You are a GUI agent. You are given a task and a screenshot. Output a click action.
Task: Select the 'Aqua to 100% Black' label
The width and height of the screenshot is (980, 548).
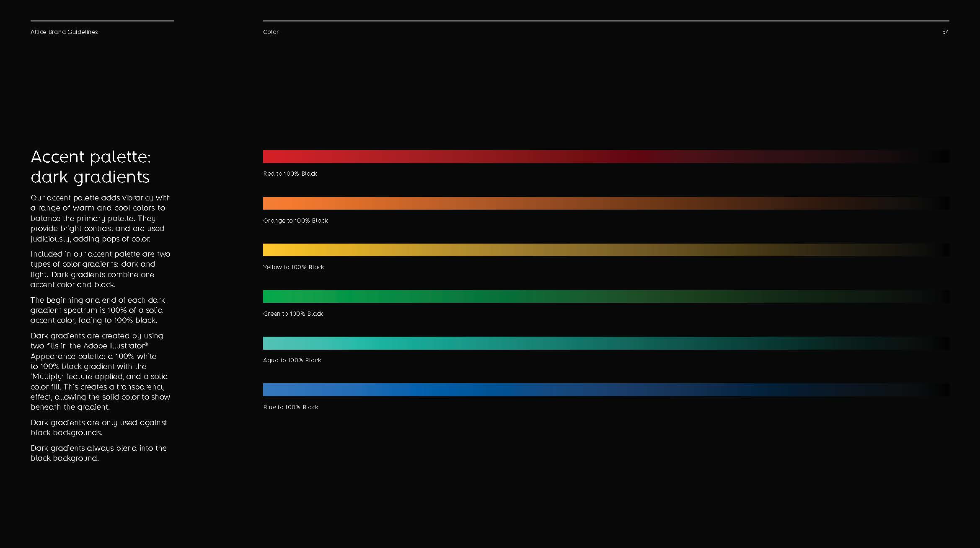pyautogui.click(x=292, y=360)
